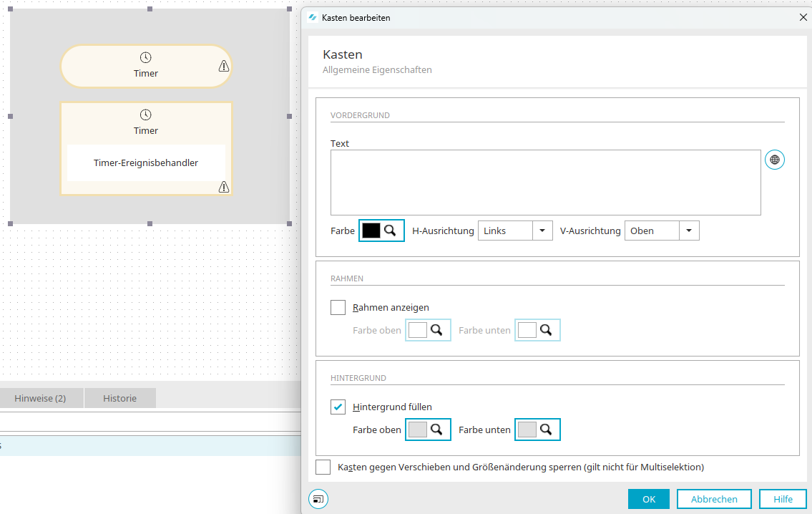Click the clock icon in rectangular Timer box
Viewport: 812px width, 514px height.
(145, 115)
